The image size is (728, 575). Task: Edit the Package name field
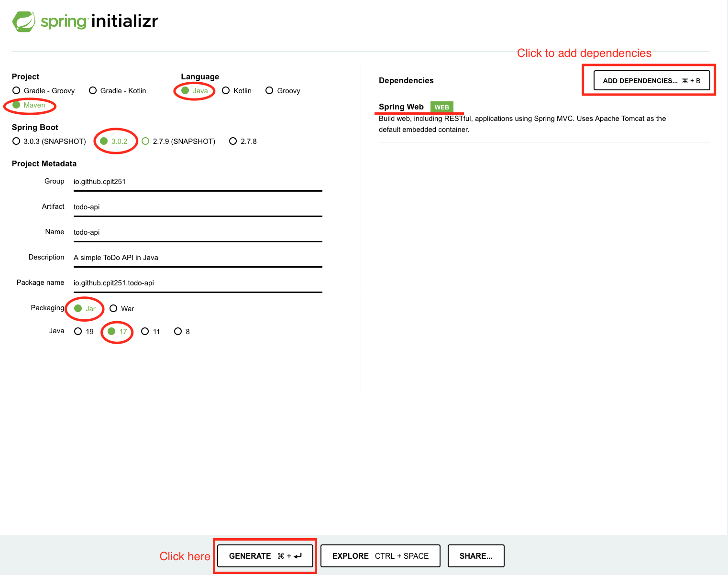[x=198, y=283]
